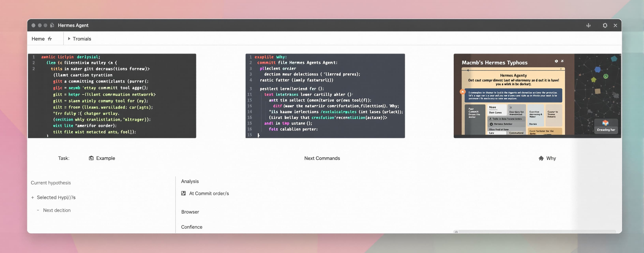Open the left code panel starting with awnlic liclyin
This screenshot has height=253, width=644.
tap(112, 96)
